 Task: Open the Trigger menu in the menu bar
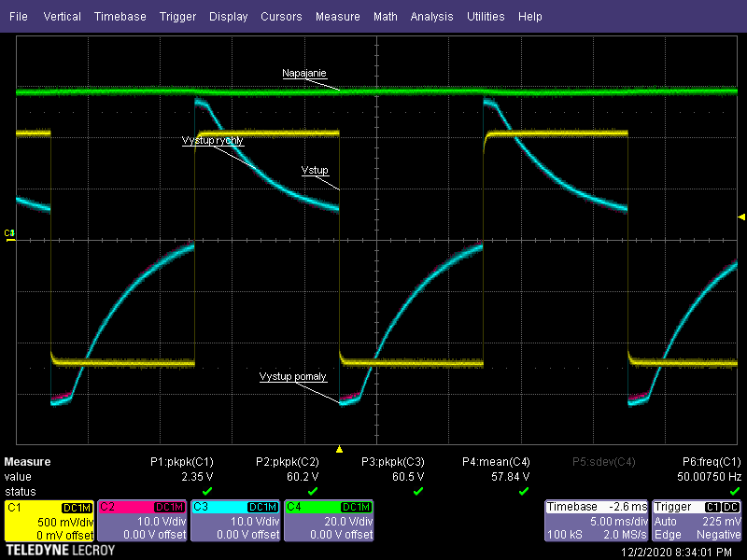click(177, 17)
